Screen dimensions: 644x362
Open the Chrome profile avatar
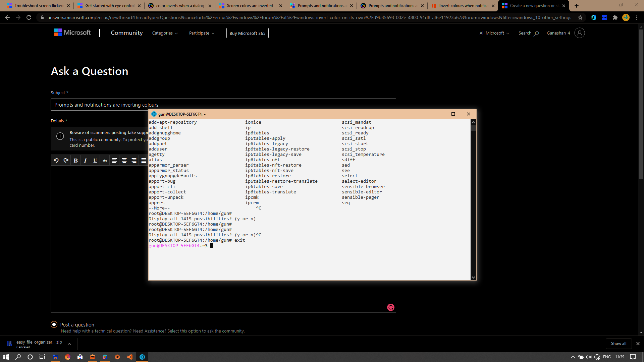pos(626,17)
